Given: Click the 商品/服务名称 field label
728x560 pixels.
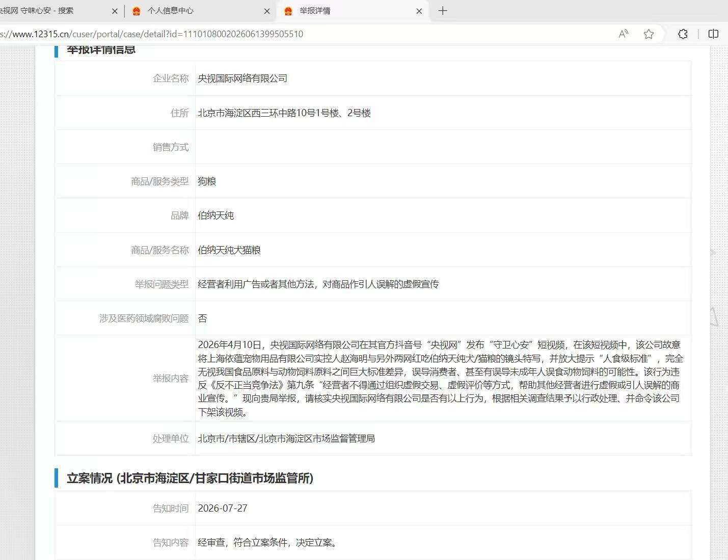Looking at the screenshot, I should [160, 250].
